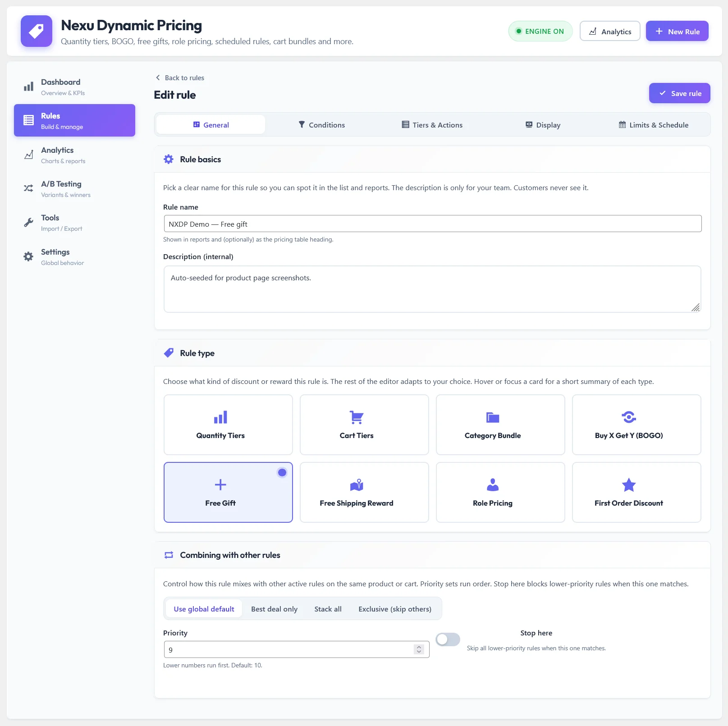Click the Conditions funnel icon
The image size is (728, 726).
click(x=302, y=124)
